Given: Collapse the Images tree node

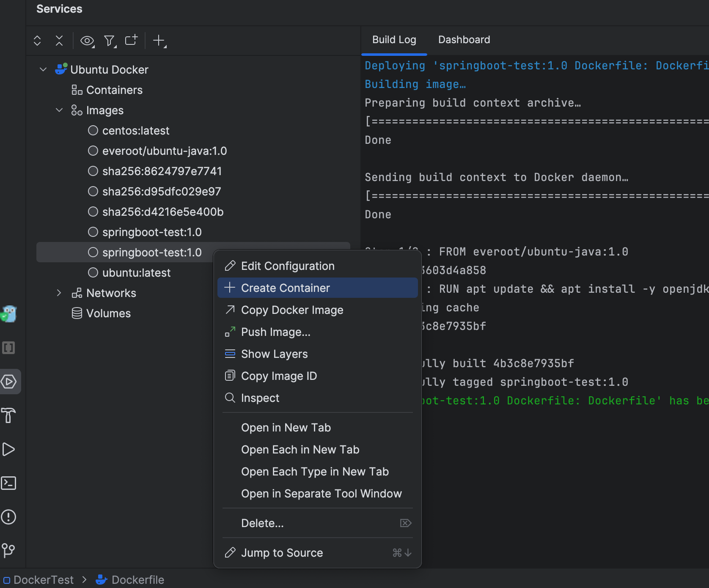Looking at the screenshot, I should (59, 110).
